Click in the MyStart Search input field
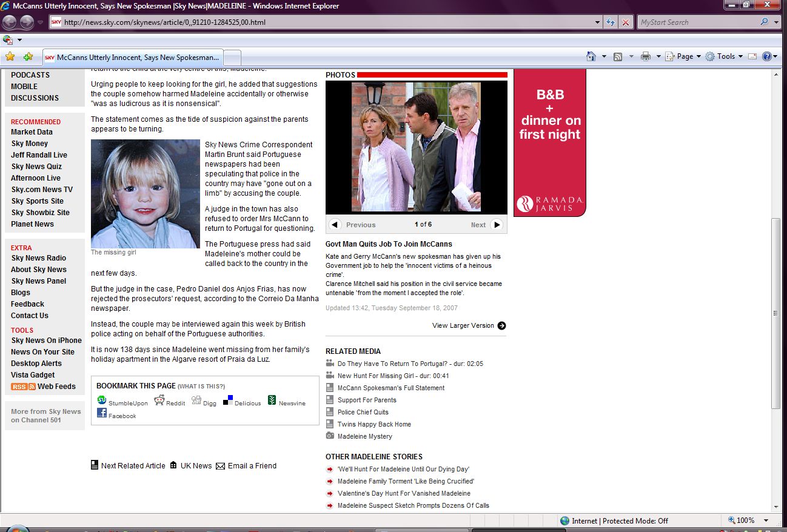The image size is (787, 532). (696, 22)
